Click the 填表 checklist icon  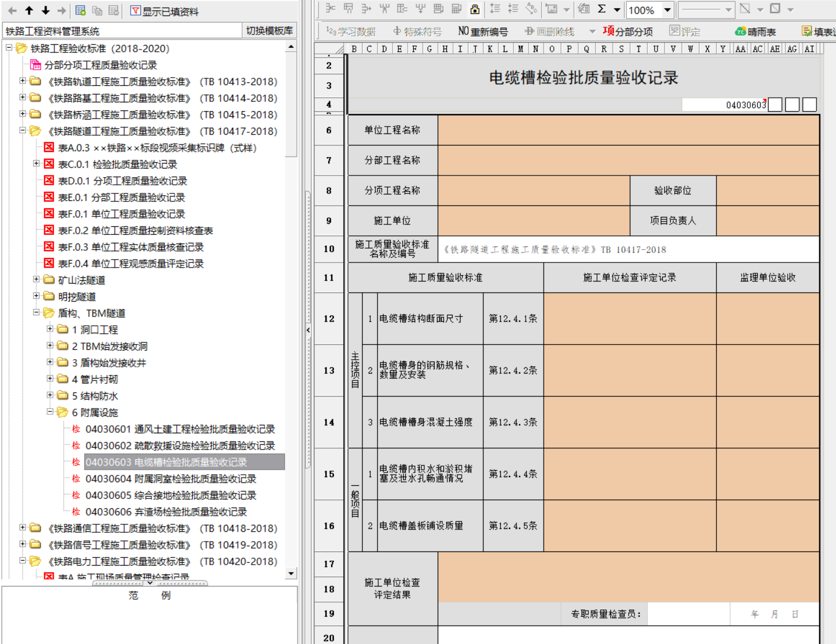click(x=807, y=31)
